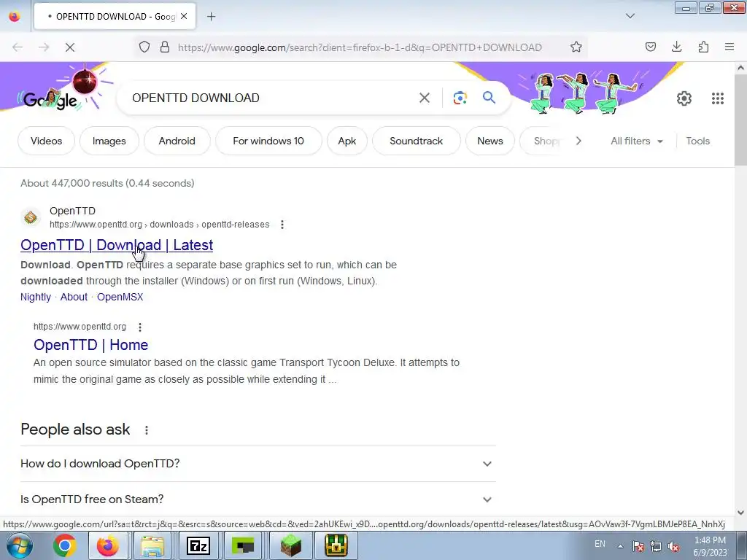This screenshot has width=747, height=560.
Task: Expand Is OpenTTD free on Steam?
Action: (258, 499)
